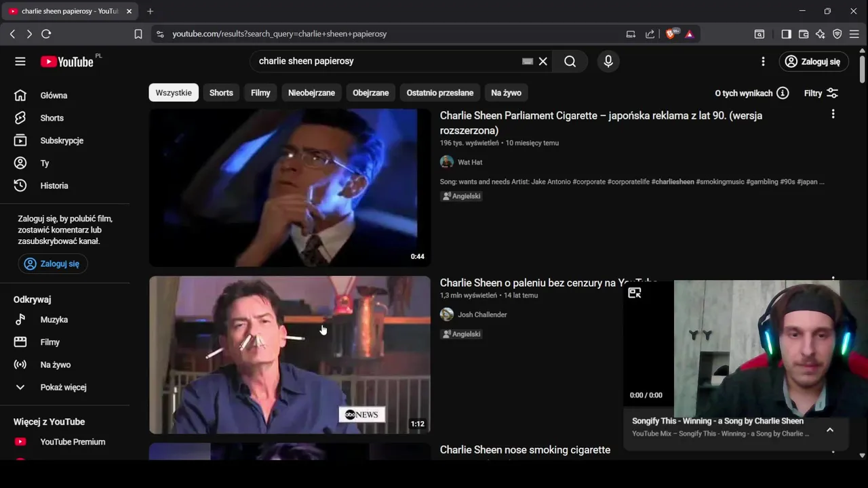
Task: Select the Wszystkie filter chip
Action: (x=174, y=93)
